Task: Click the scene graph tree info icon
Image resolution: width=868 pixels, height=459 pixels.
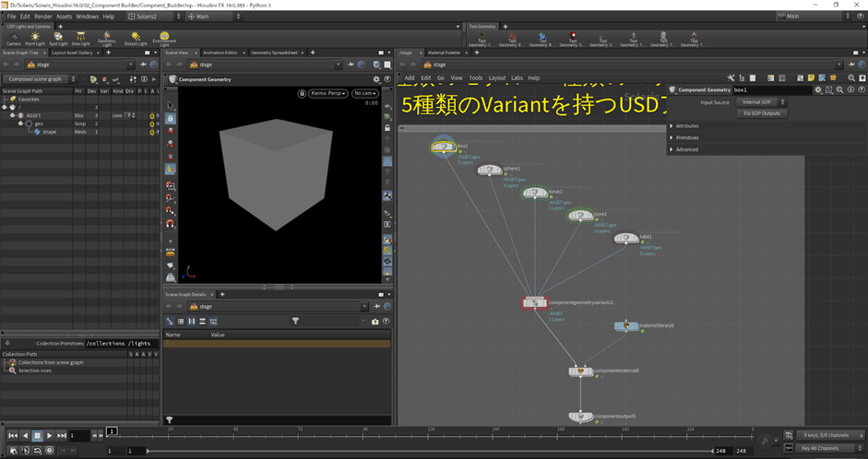Action: coord(145,79)
